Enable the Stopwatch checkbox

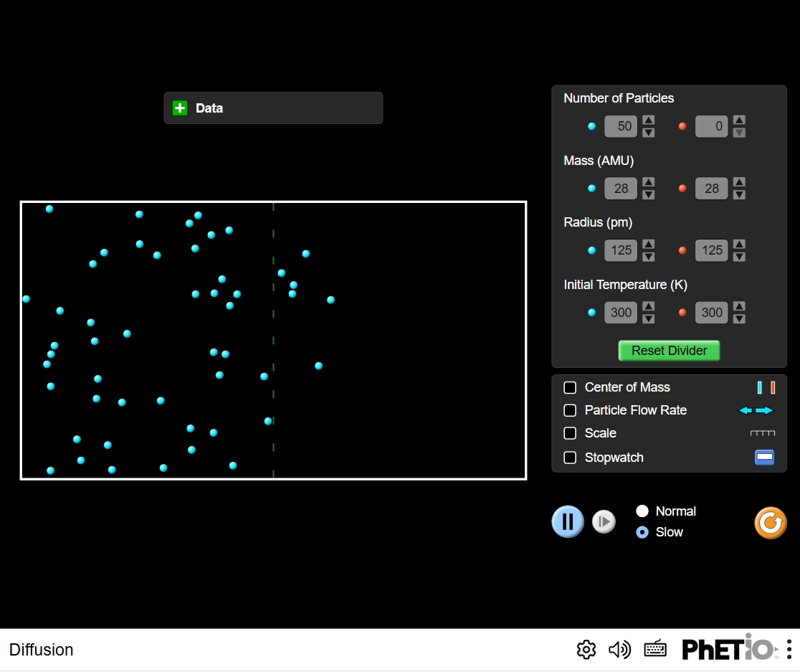click(570, 457)
